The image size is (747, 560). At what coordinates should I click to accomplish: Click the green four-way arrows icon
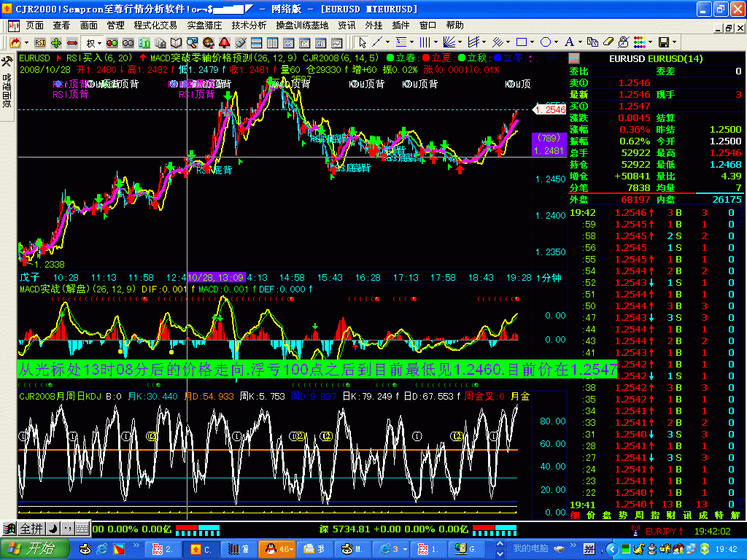point(56,42)
